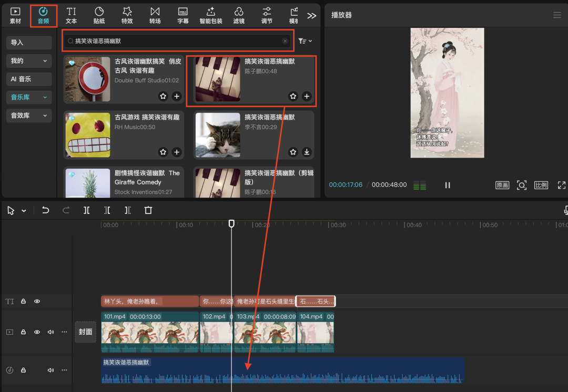Select the 104.mp4 clip on the timeline
Image resolution: width=568 pixels, height=392 pixels.
tap(315, 332)
